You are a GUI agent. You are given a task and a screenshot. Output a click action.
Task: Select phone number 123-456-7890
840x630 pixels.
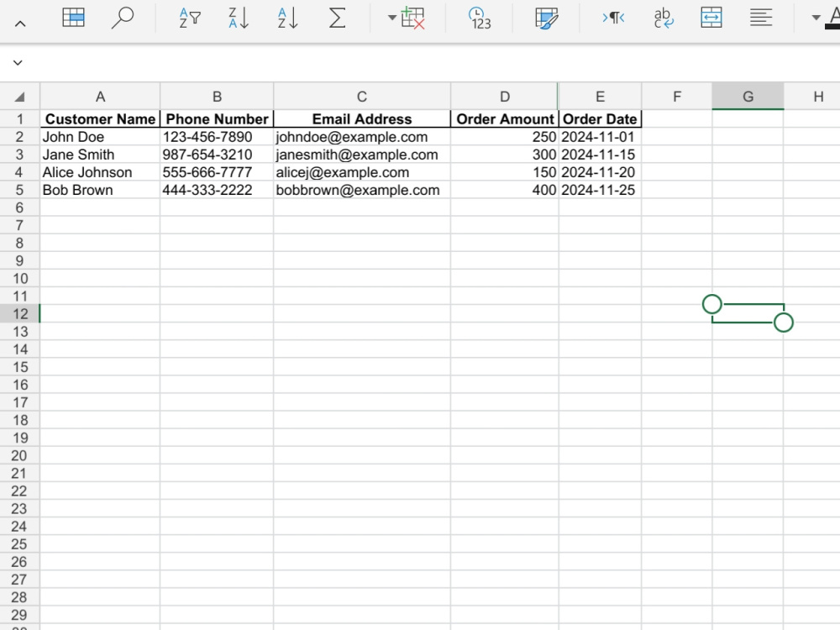click(217, 137)
